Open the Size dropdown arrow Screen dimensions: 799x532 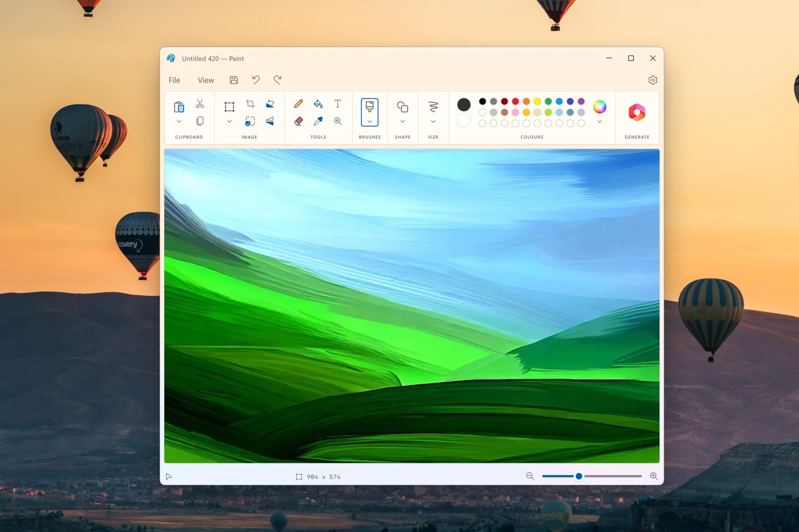[x=433, y=121]
